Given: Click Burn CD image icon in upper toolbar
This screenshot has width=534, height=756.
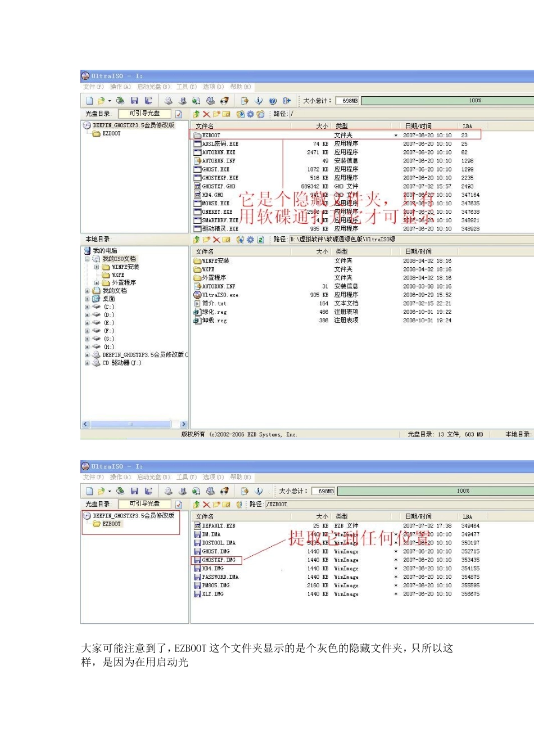Looking at the screenshot, I should click(x=224, y=101).
